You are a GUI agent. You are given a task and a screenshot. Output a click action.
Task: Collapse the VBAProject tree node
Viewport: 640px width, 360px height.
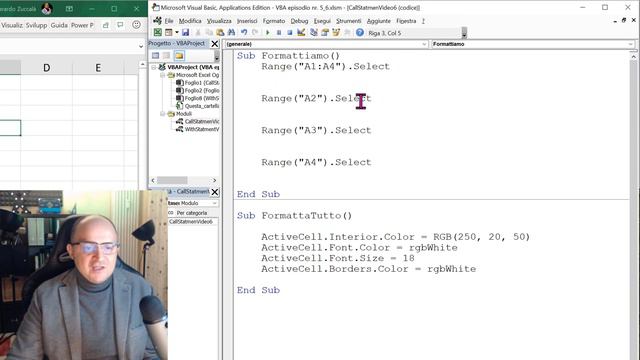click(x=154, y=67)
